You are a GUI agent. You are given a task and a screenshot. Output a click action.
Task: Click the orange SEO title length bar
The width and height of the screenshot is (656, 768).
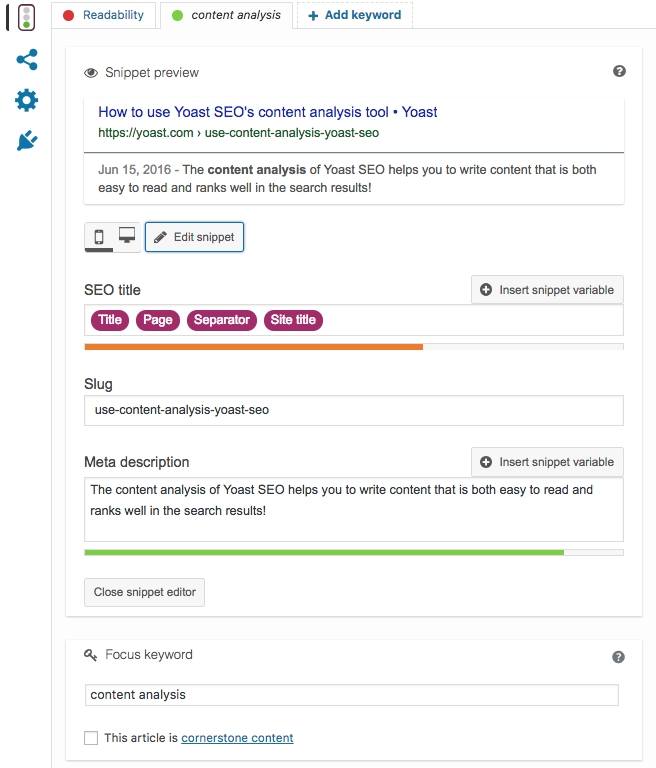tap(254, 347)
